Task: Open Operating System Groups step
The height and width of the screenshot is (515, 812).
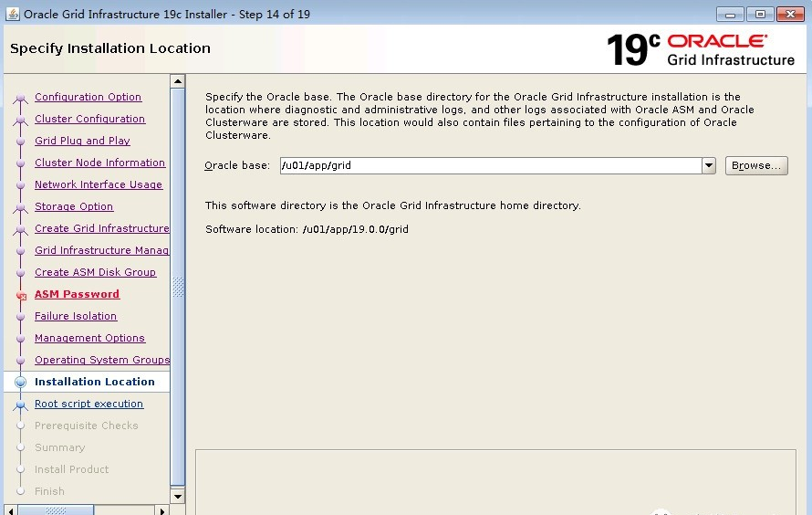Action: (102, 360)
